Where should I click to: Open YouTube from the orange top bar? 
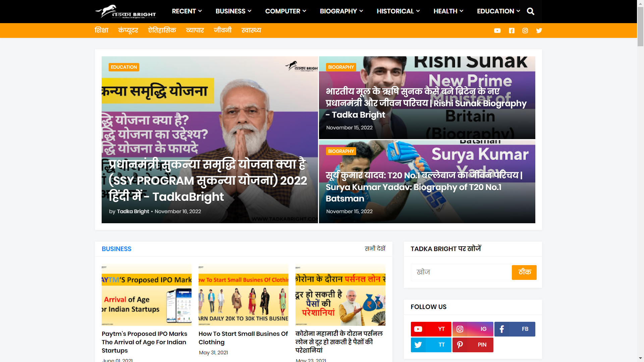click(497, 31)
